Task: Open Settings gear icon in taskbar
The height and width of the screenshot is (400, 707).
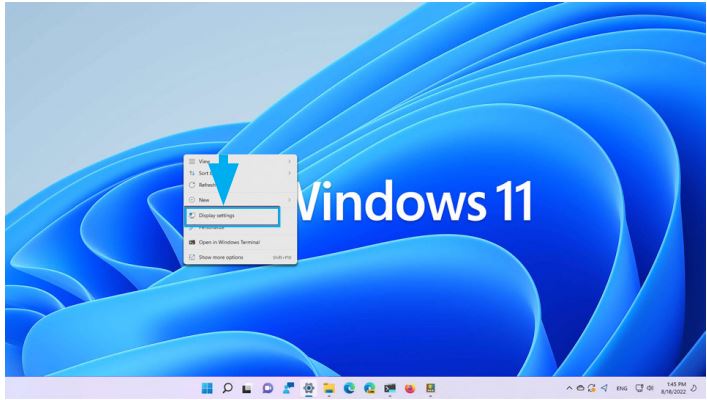Action: pos(309,389)
